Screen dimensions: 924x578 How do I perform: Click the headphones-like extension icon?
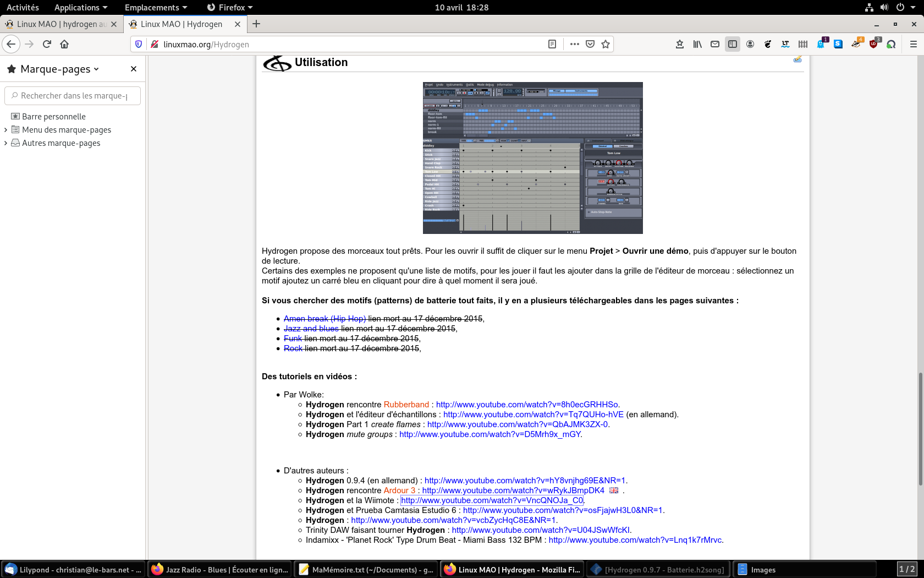(x=891, y=44)
